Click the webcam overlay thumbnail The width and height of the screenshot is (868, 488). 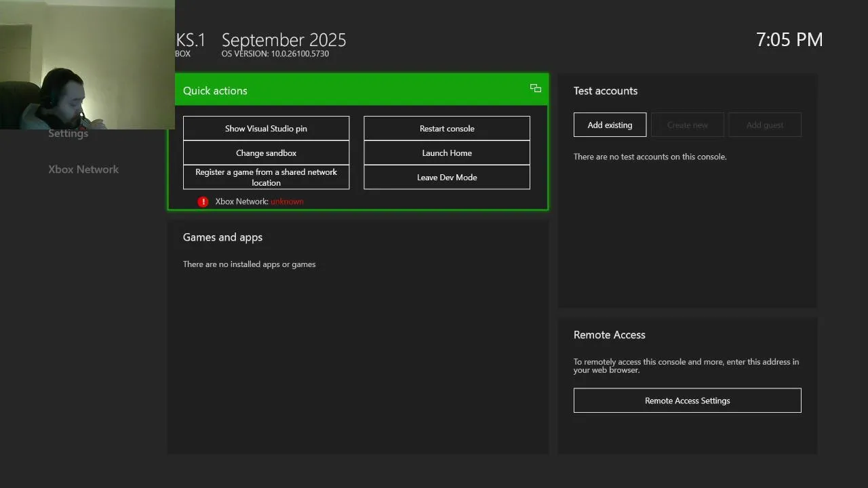[x=87, y=64]
